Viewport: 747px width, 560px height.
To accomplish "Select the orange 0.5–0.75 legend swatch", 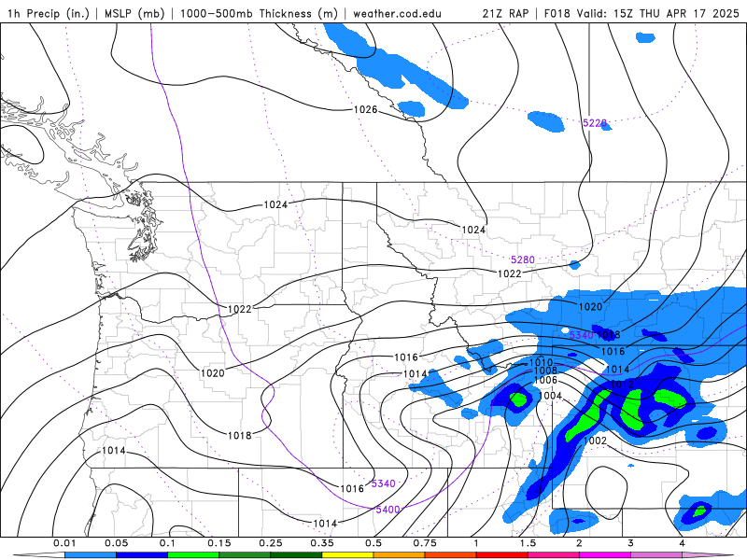I will point(399,555).
